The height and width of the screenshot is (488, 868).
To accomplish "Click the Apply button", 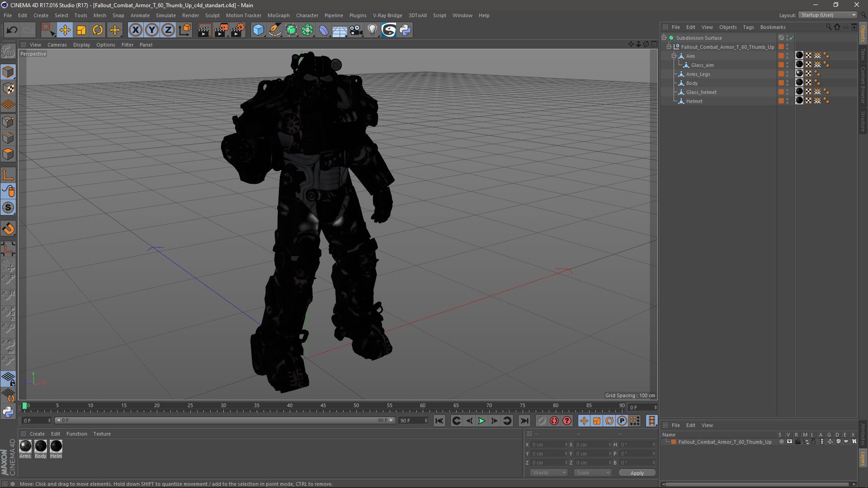I will coord(637,473).
